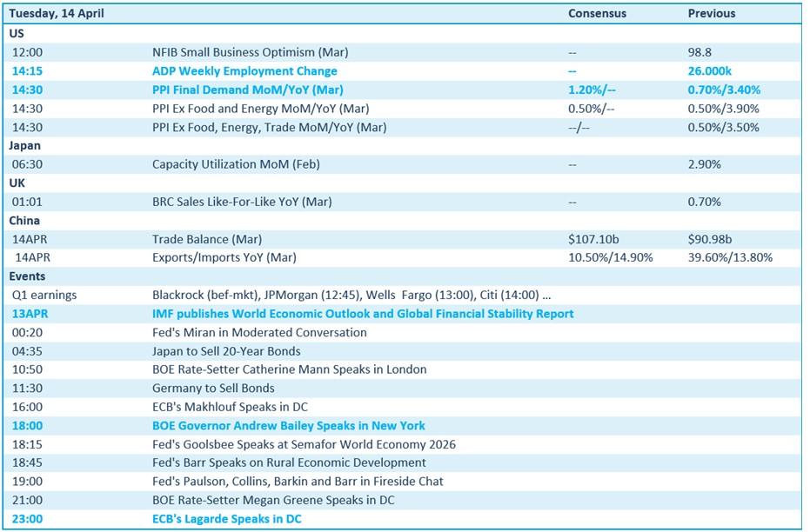This screenshot has height=532, width=810.
Task: Click 'BOE Governor Andrew Bailey Speaks' event
Action: (289, 426)
